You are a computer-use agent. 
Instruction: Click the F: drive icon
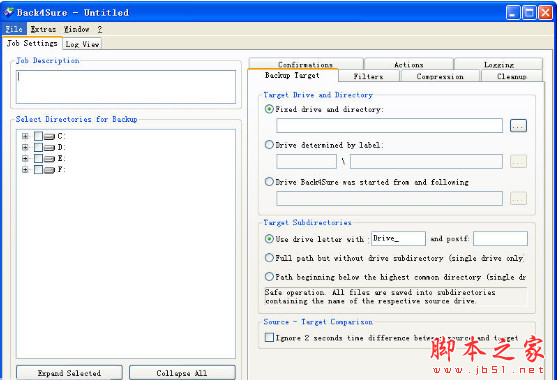(x=49, y=170)
